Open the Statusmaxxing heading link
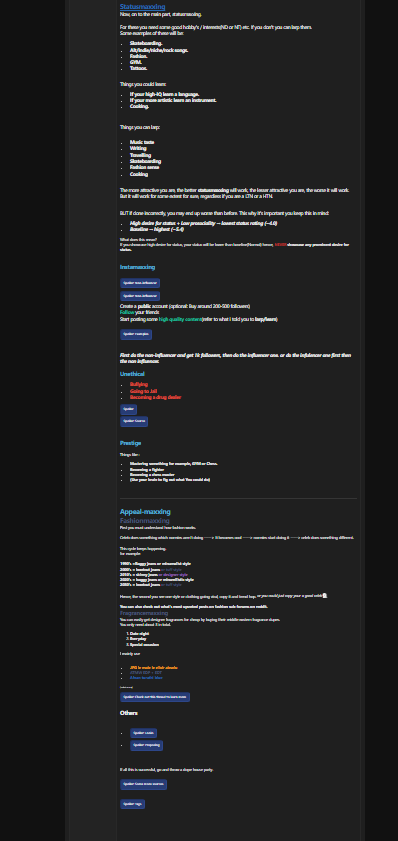This screenshot has height=841, width=398. (142, 7)
